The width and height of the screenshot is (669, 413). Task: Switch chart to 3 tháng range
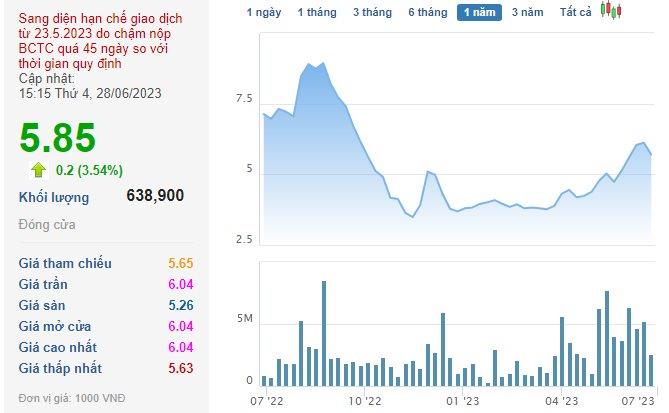click(x=372, y=12)
